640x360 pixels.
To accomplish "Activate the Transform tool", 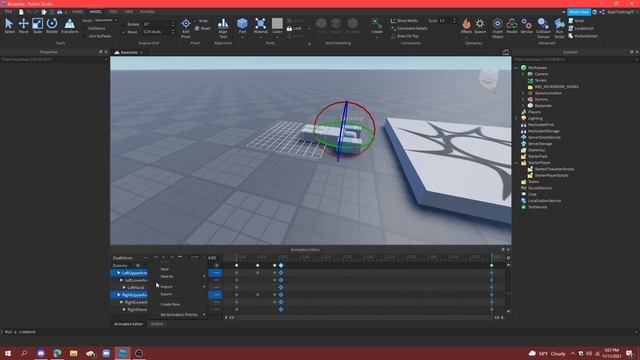I will [70, 26].
